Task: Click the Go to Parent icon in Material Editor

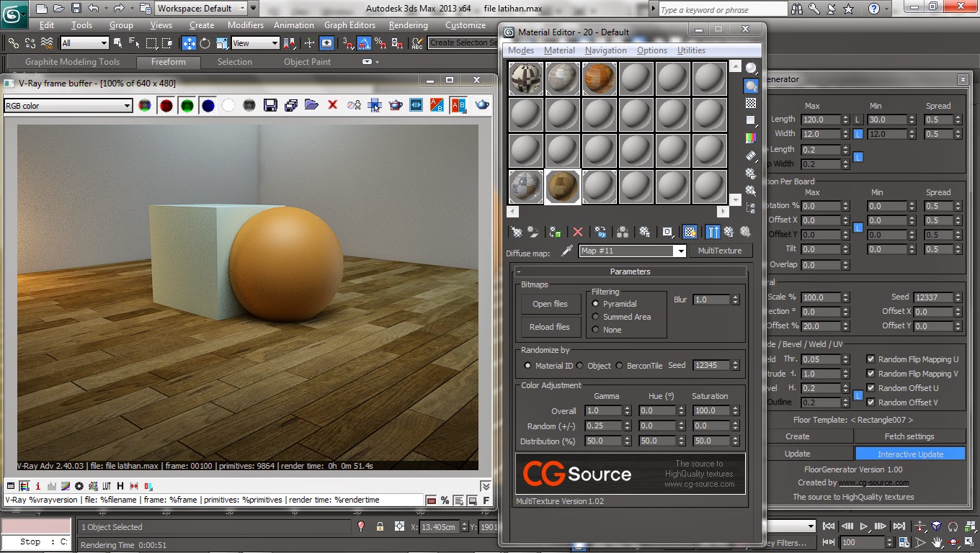Action: coord(729,231)
